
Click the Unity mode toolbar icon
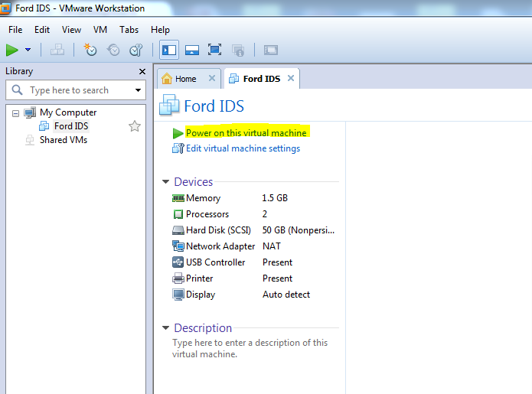pyautogui.click(x=238, y=50)
